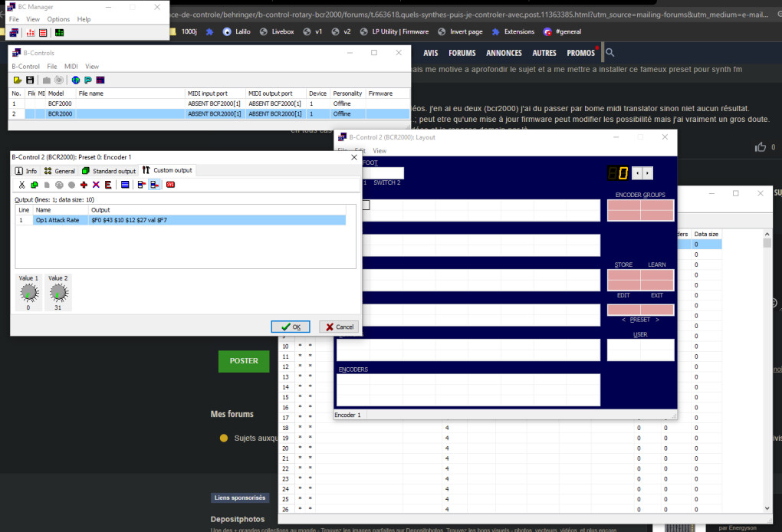
Task: Click the cyan P presets icon in B-Controls toolbar
Action: [x=88, y=80]
